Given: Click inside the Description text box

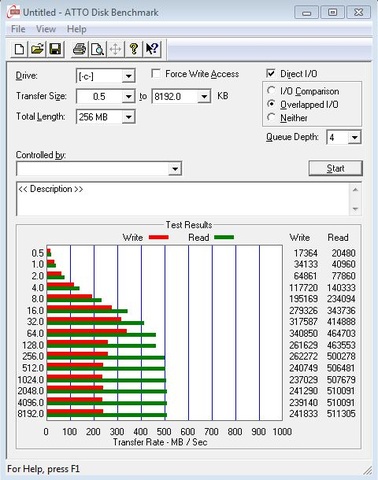Looking at the screenshot, I should coord(183,199).
